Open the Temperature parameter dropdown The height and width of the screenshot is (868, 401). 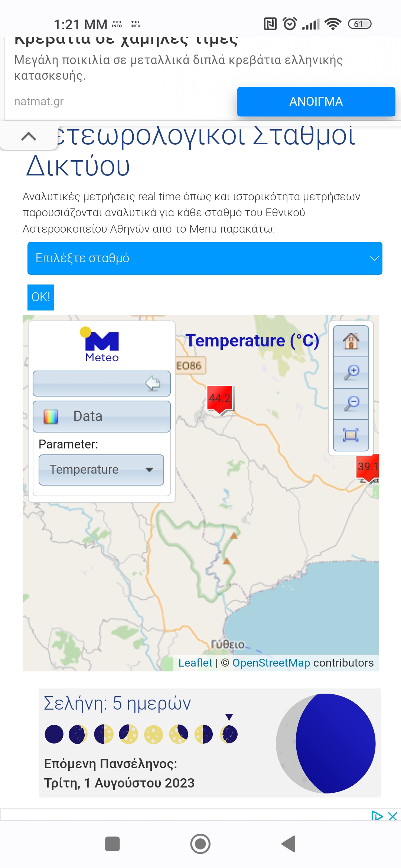[x=101, y=470]
